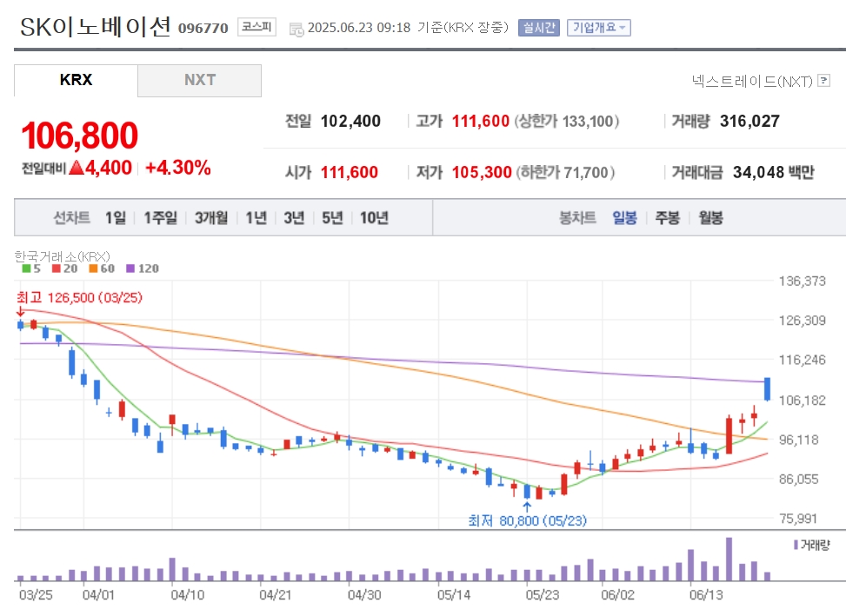
Task: Click the 코스피 market badge
Action: [256, 27]
